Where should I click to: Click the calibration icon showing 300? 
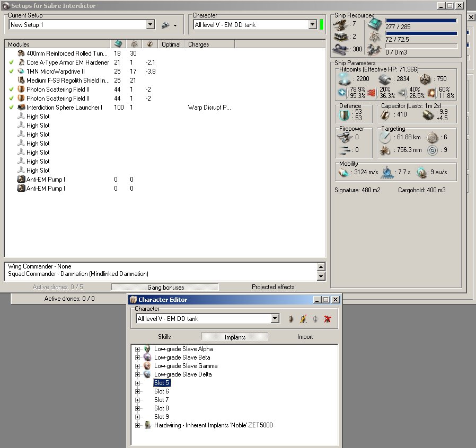click(x=341, y=50)
